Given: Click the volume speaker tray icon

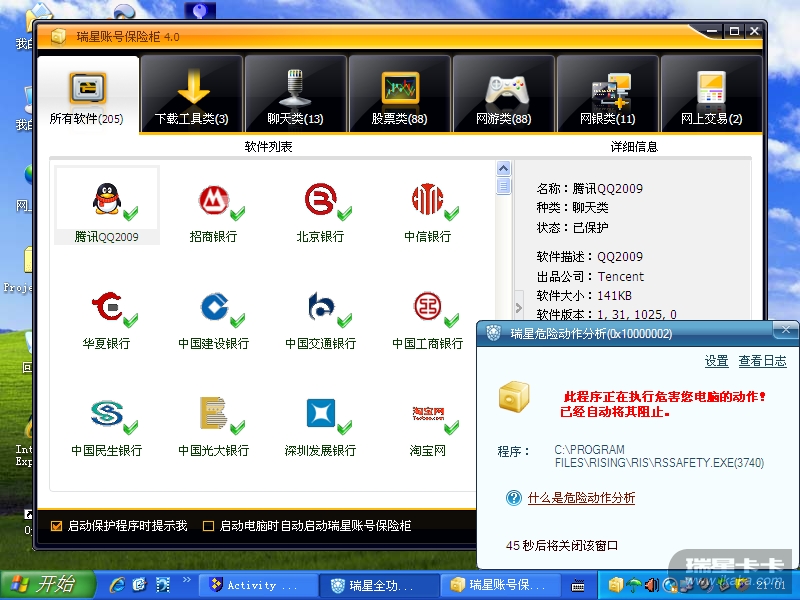Looking at the screenshot, I should coord(652,585).
